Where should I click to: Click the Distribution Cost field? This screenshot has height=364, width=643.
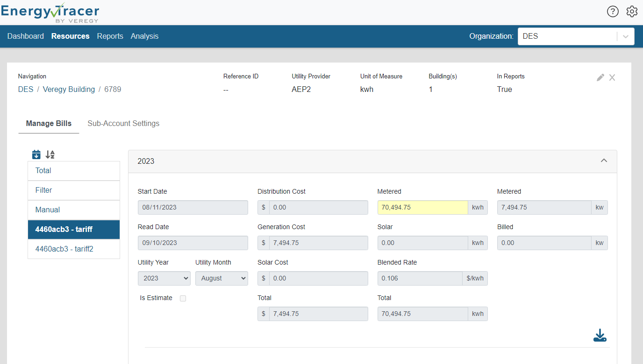point(319,207)
